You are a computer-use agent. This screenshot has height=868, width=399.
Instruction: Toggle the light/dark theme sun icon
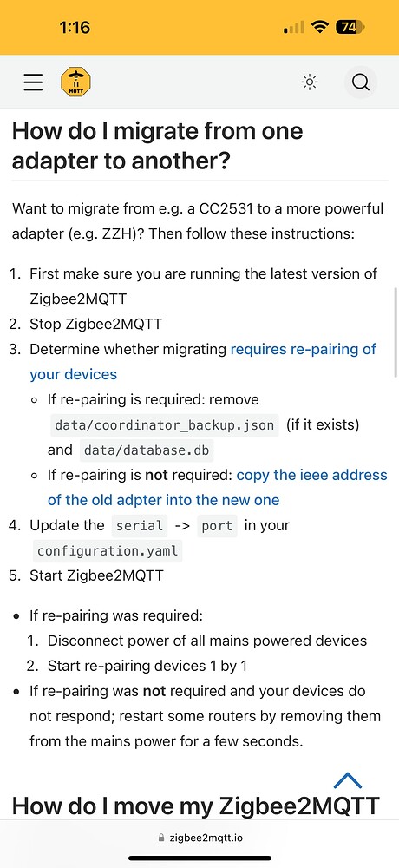tap(310, 82)
